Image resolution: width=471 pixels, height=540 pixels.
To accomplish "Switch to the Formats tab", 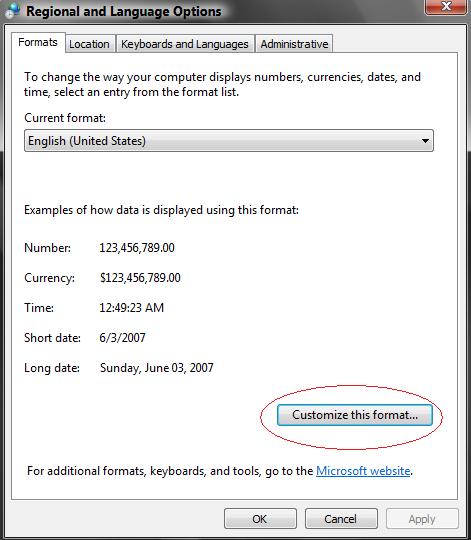I will coord(38,42).
